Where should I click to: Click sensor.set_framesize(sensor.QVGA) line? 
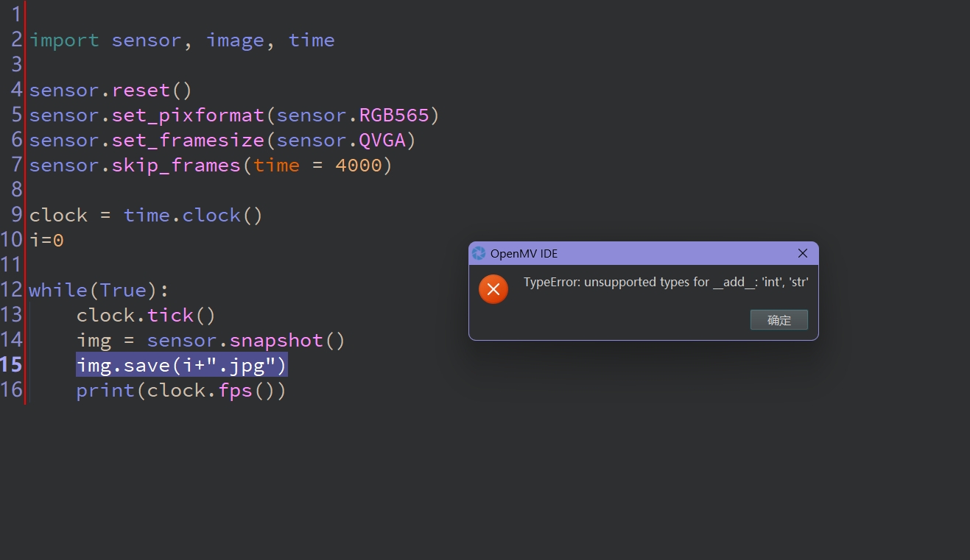222,141
